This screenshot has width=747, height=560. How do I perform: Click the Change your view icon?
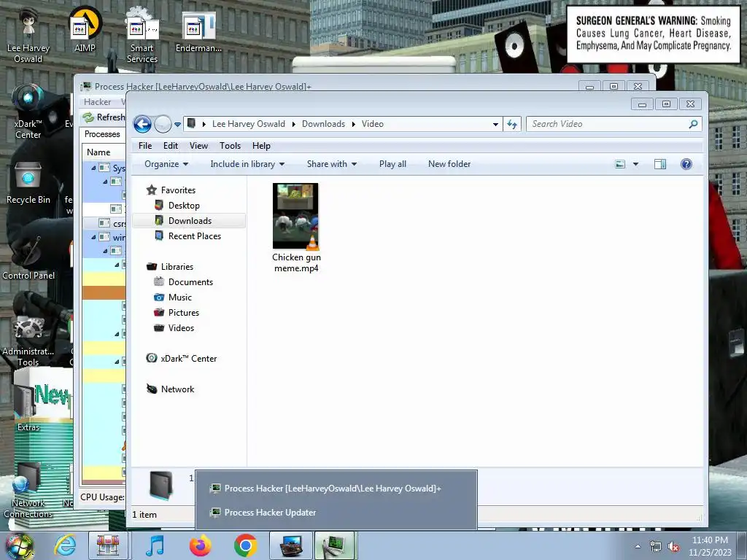point(620,164)
